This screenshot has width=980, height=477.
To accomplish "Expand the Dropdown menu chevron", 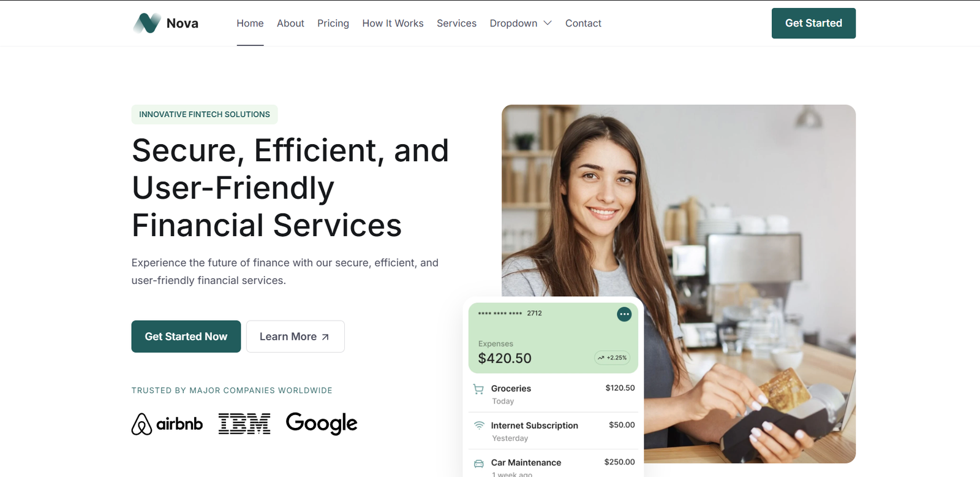I will click(x=548, y=23).
